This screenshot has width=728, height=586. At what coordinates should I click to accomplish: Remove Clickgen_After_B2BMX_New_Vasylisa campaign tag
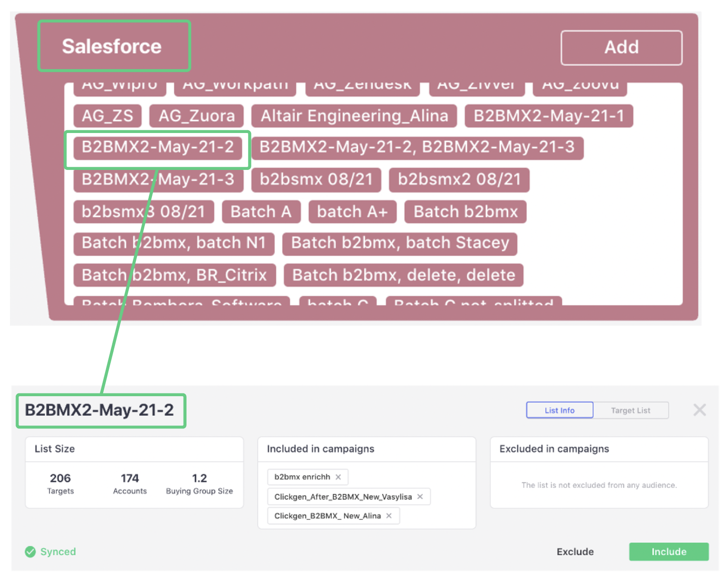coord(420,497)
